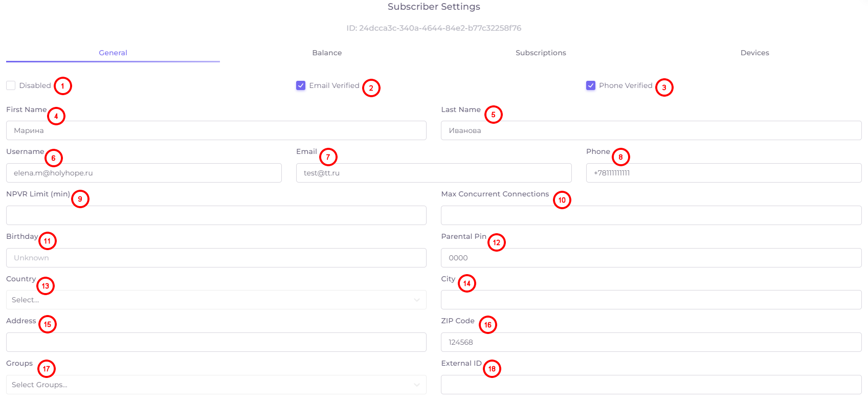Focus the First Name input field
The width and height of the screenshot is (868, 402).
click(216, 130)
